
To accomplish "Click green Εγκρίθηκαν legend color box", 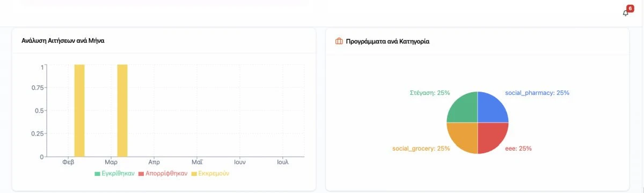I will 97,174.
